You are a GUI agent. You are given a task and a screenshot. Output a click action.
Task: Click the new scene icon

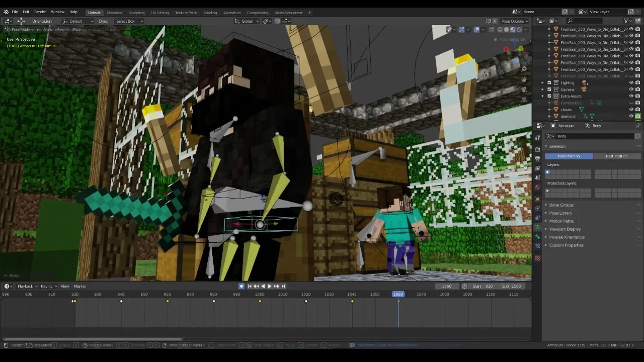[565, 12]
